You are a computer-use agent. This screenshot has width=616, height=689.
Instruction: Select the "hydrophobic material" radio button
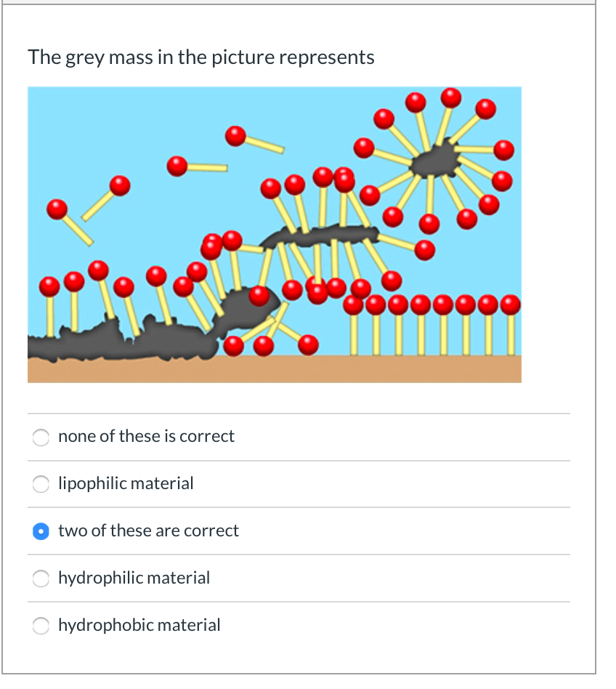41,626
